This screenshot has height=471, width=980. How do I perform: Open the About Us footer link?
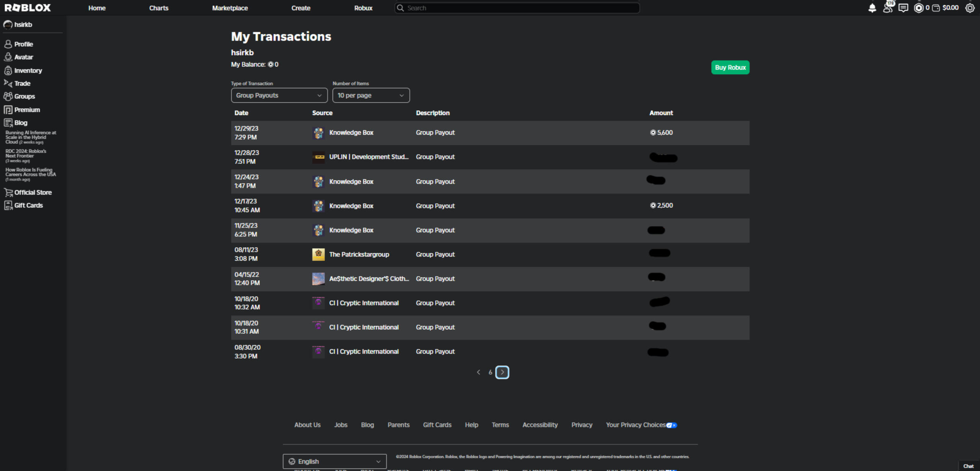(307, 425)
